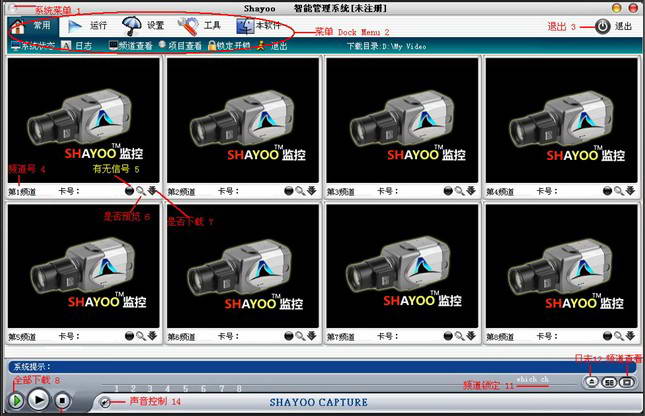Screen dimensions: 645x416
Task: Open the 设置 tab with umbrella icon
Action: click(x=144, y=26)
